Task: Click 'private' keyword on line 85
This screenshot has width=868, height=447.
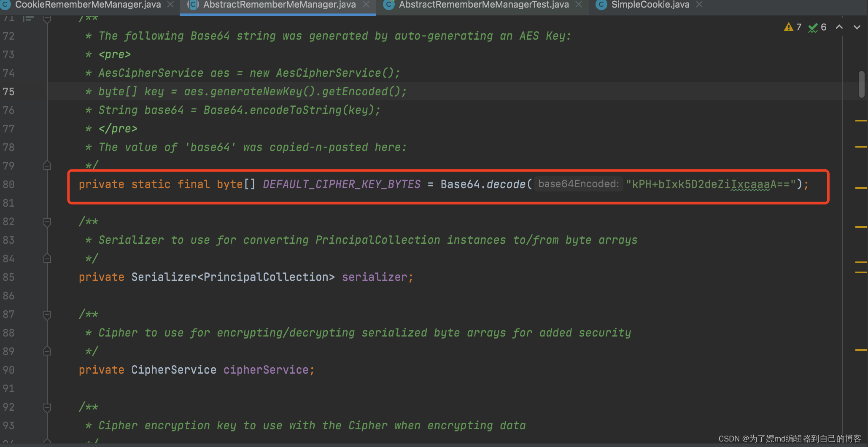Action: pos(101,277)
